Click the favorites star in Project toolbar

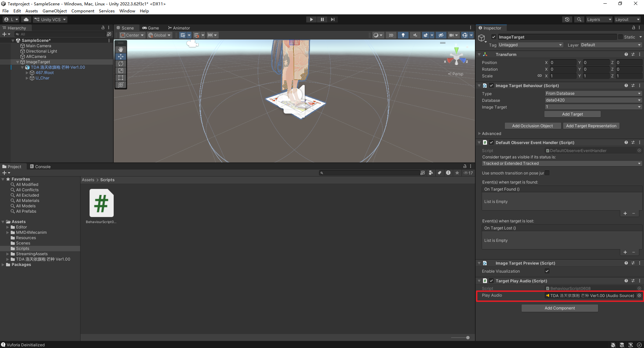(457, 173)
